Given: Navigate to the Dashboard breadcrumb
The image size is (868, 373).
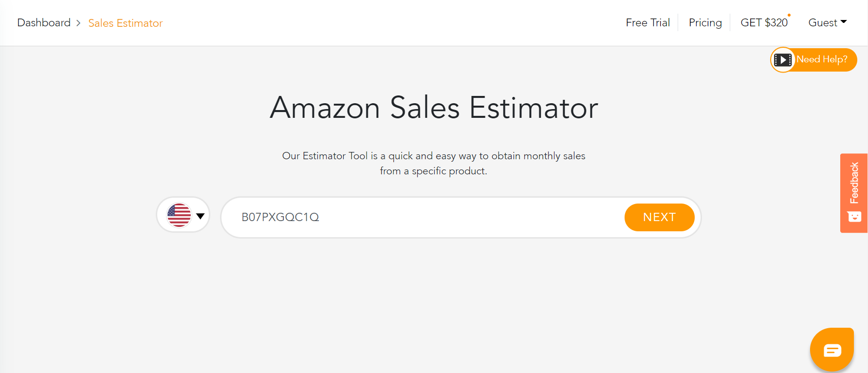Looking at the screenshot, I should click(43, 22).
